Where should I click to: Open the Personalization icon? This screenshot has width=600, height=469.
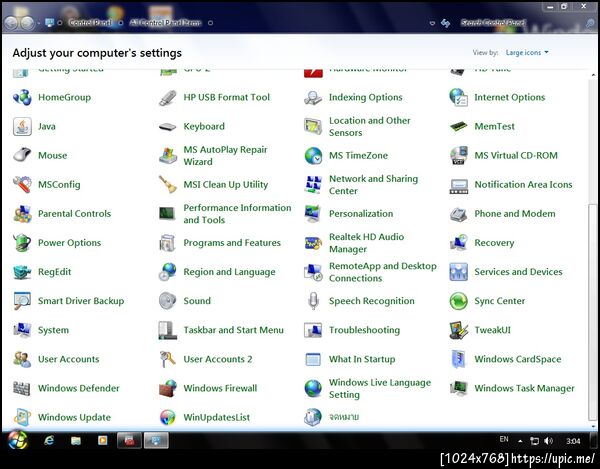pyautogui.click(x=313, y=214)
